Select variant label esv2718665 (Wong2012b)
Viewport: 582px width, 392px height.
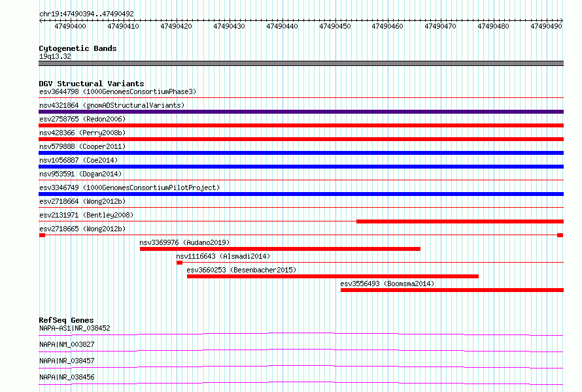82,229
